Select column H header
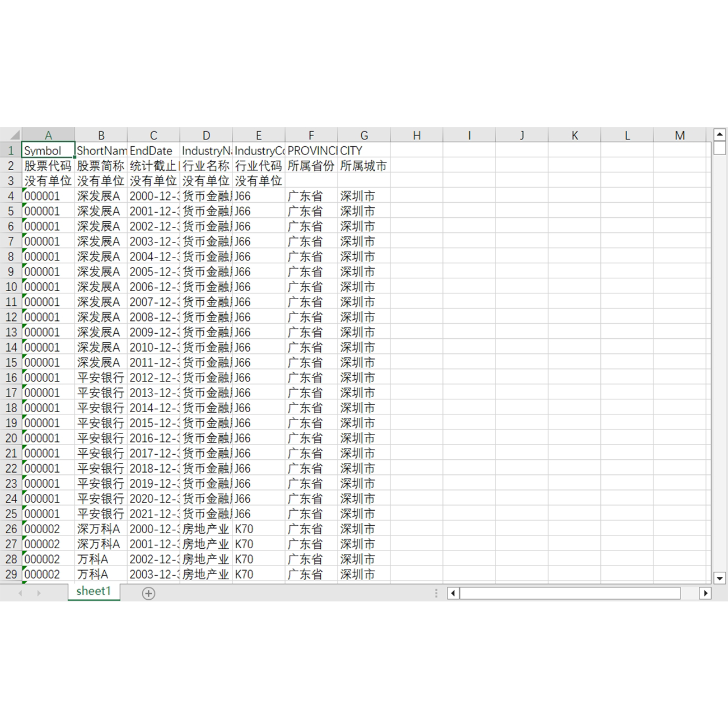The height and width of the screenshot is (728, 728). click(417, 136)
